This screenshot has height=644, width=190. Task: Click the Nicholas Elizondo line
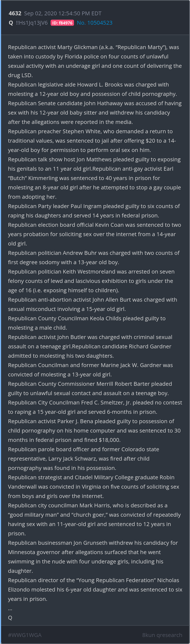pyautogui.click(x=94, y=580)
